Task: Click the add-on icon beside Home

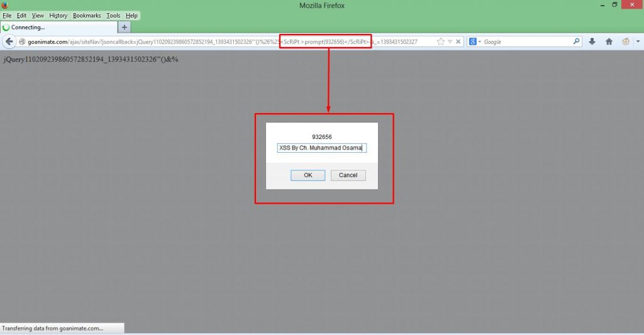Action: 626,41
